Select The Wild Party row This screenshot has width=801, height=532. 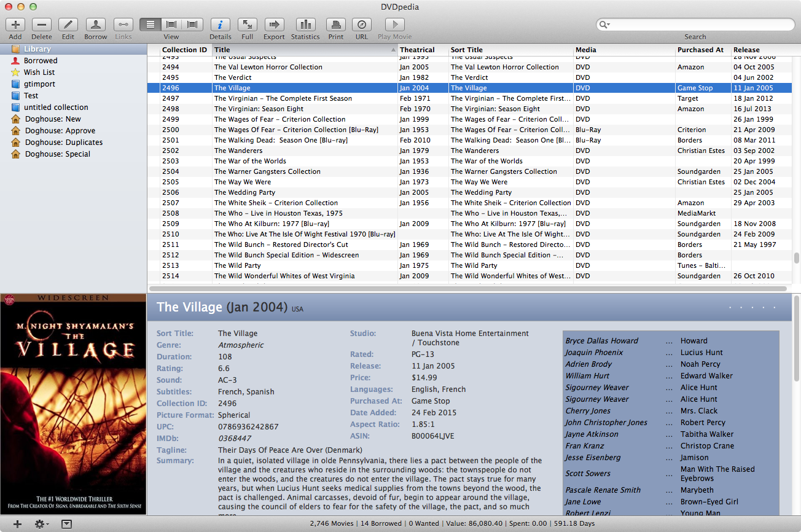pyautogui.click(x=470, y=265)
